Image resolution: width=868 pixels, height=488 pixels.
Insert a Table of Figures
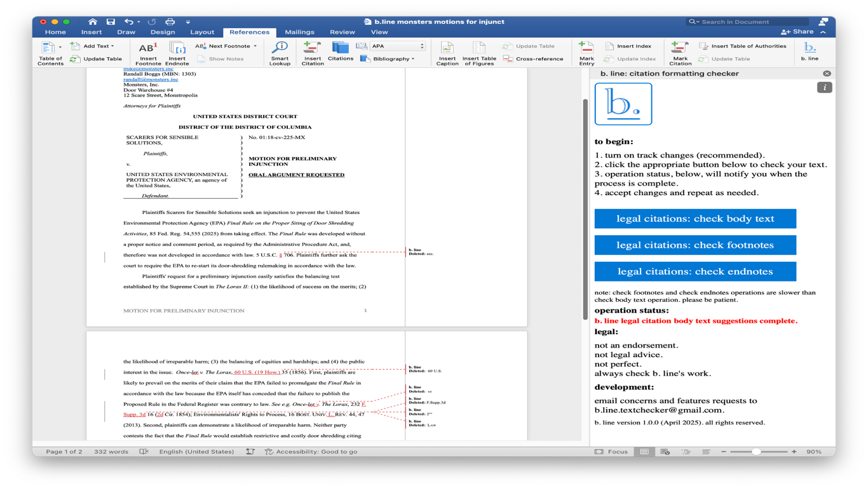click(479, 53)
